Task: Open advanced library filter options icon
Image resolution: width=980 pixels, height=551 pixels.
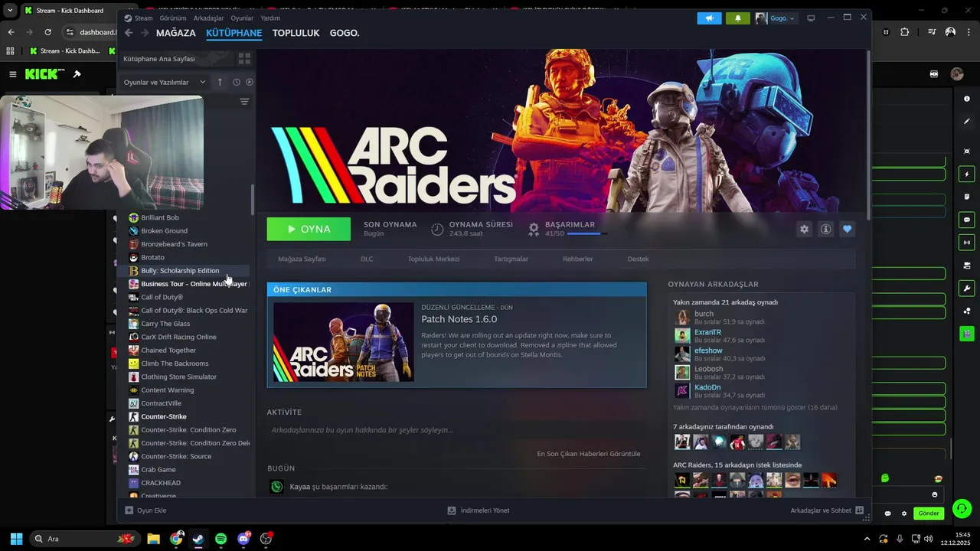Action: tap(244, 101)
